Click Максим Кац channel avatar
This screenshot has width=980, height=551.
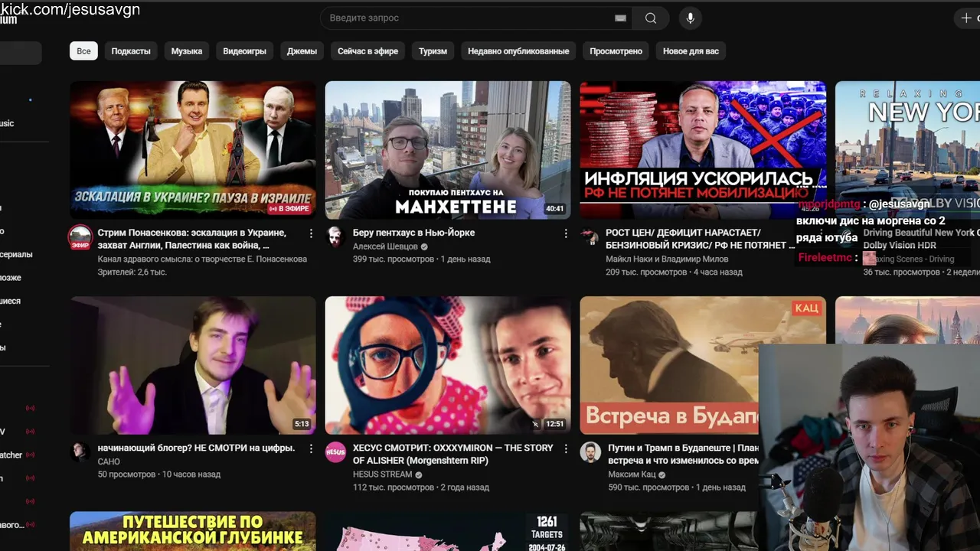(x=590, y=452)
